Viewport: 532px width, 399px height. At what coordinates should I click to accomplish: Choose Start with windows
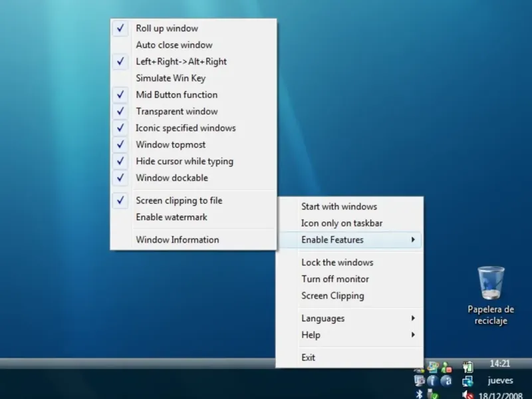click(350, 207)
